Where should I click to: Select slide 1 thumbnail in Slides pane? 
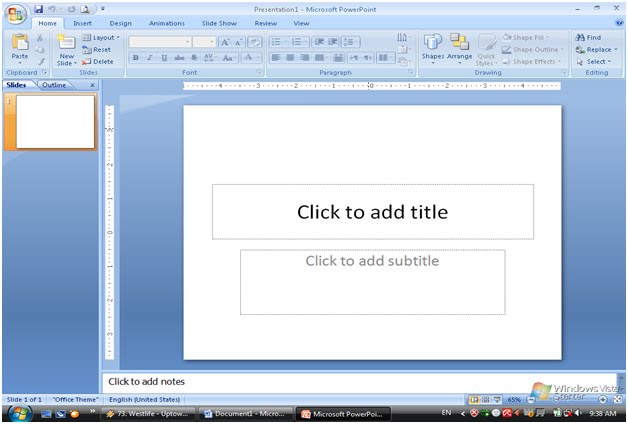tap(55, 122)
